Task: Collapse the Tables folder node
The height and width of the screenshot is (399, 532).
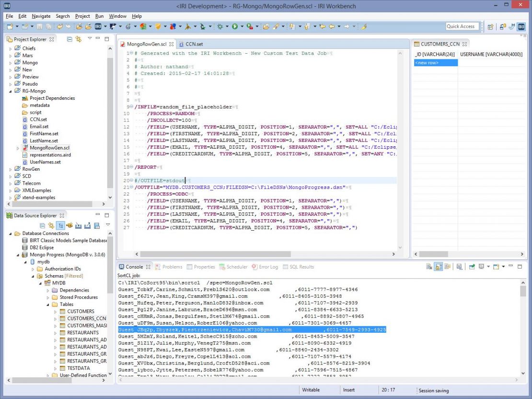Action: click(x=48, y=305)
